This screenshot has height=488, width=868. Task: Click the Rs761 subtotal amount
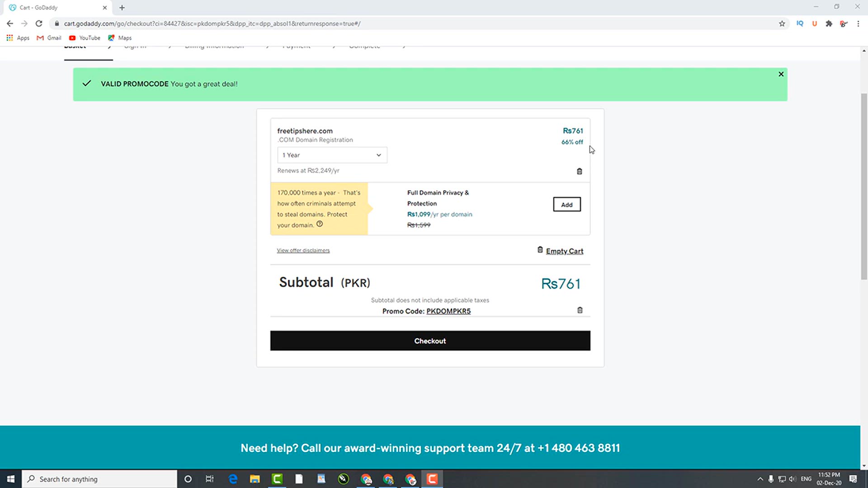click(561, 284)
